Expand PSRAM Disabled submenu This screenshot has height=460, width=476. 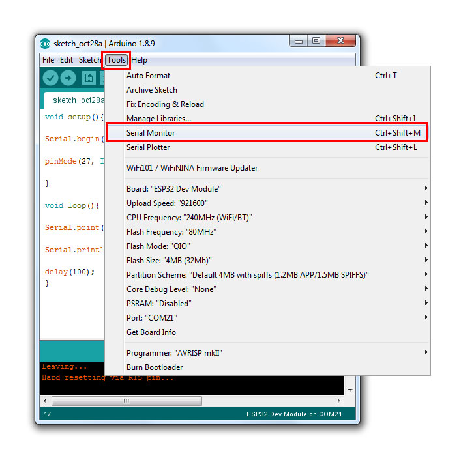coord(268,304)
